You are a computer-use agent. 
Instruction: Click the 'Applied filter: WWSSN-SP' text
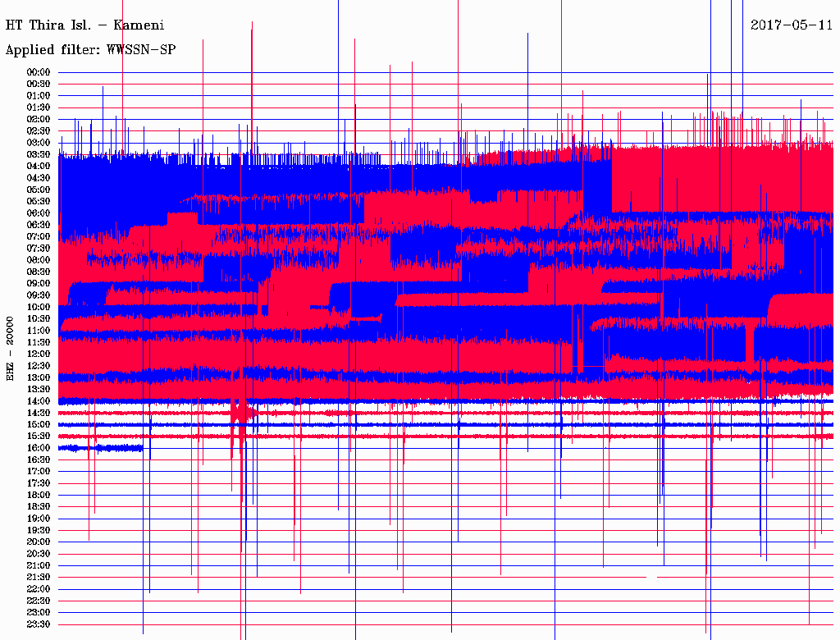[x=90, y=50]
